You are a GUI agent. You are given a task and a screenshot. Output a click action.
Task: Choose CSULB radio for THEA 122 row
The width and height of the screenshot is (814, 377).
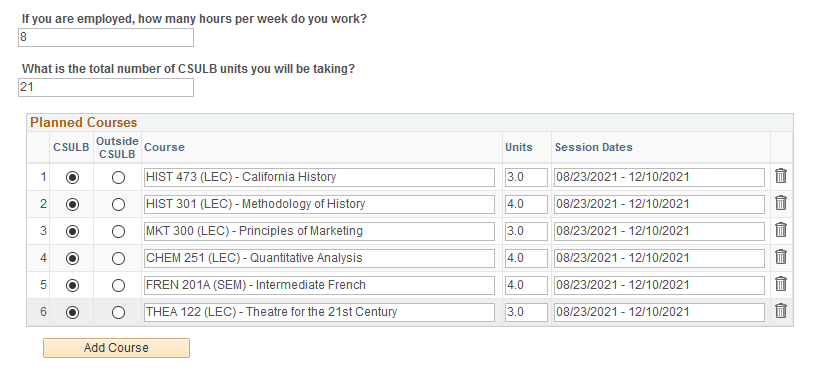[x=73, y=313]
